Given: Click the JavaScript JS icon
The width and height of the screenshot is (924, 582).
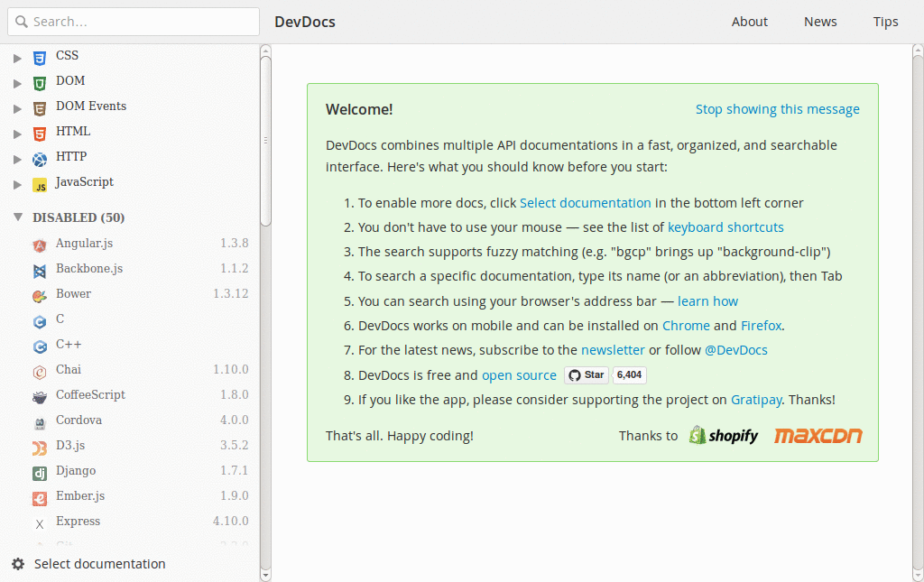Looking at the screenshot, I should [x=40, y=185].
